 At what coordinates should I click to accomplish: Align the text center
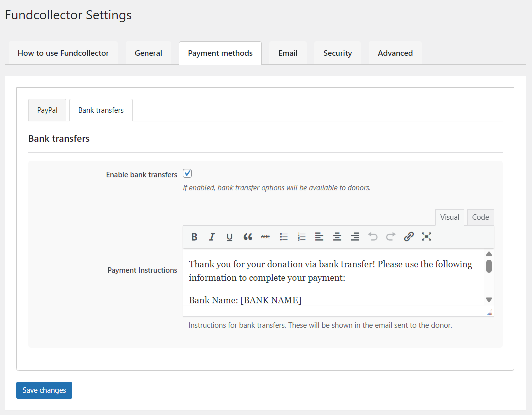tap(337, 237)
